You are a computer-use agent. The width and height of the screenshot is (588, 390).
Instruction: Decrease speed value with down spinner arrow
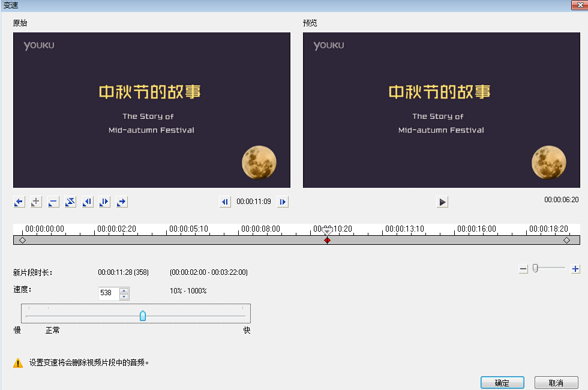coord(124,296)
